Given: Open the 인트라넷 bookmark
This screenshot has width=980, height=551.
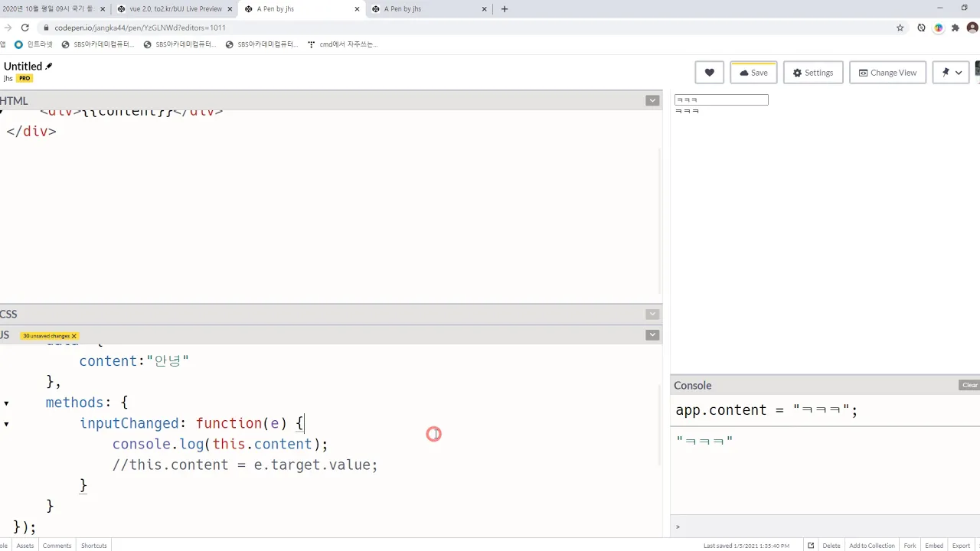Looking at the screenshot, I should (x=34, y=44).
